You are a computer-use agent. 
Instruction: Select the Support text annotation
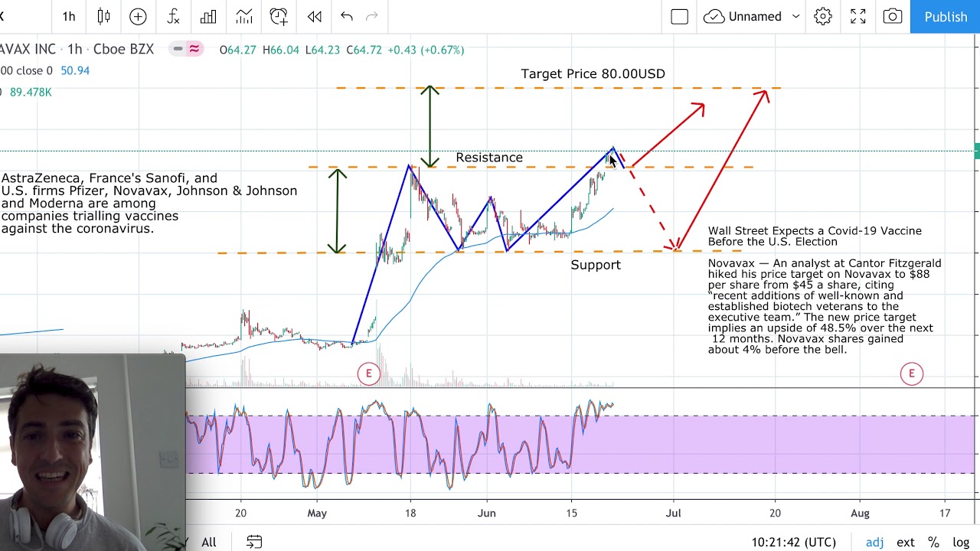tap(596, 265)
